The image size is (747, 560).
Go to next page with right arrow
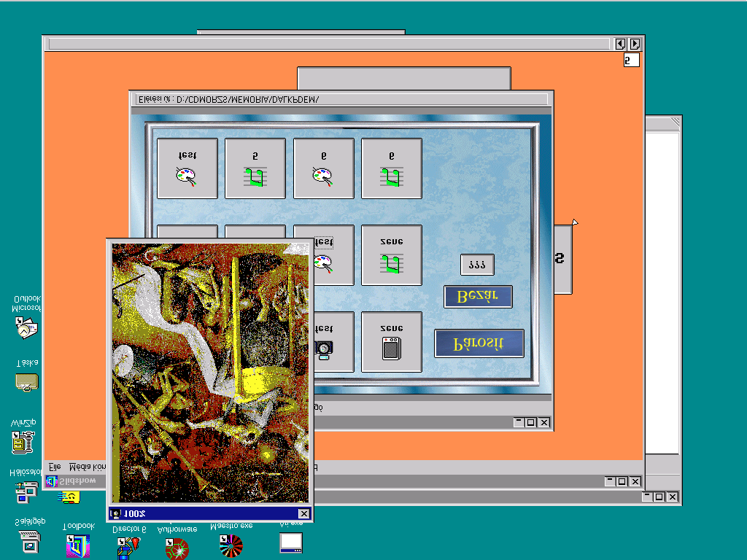point(635,44)
